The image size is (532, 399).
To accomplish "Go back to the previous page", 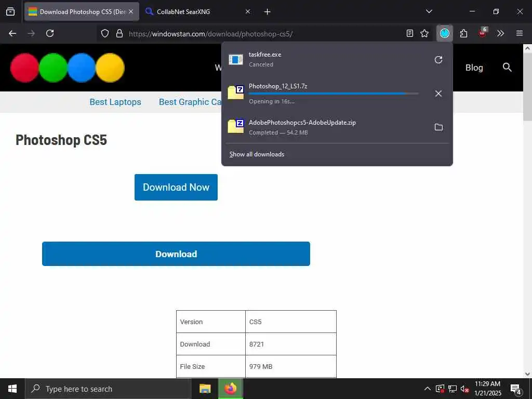I will pos(12,33).
